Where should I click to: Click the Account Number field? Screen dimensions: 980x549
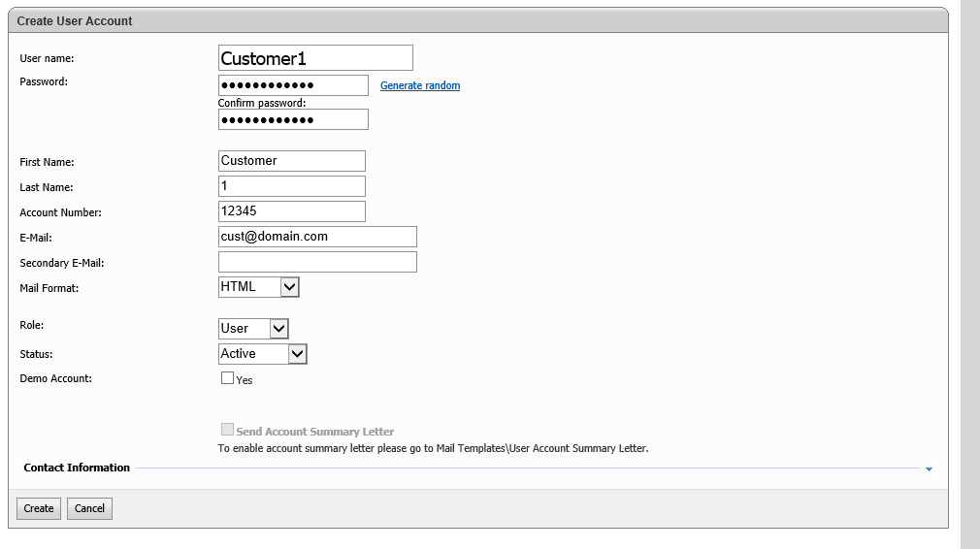pos(292,211)
